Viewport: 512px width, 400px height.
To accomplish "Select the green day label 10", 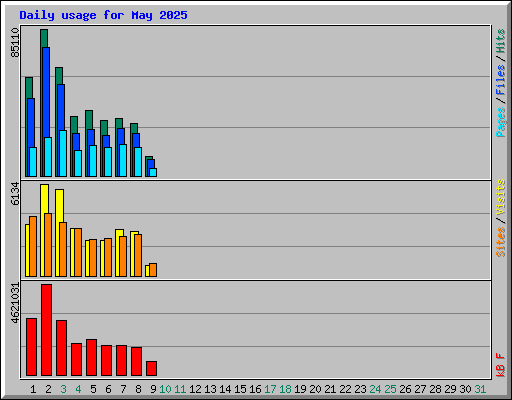I will [x=165, y=389].
